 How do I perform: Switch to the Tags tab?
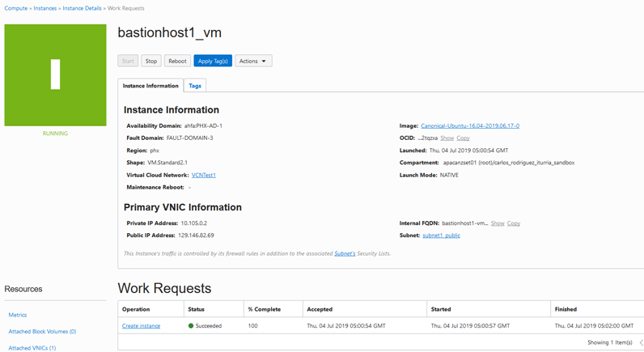coord(195,86)
